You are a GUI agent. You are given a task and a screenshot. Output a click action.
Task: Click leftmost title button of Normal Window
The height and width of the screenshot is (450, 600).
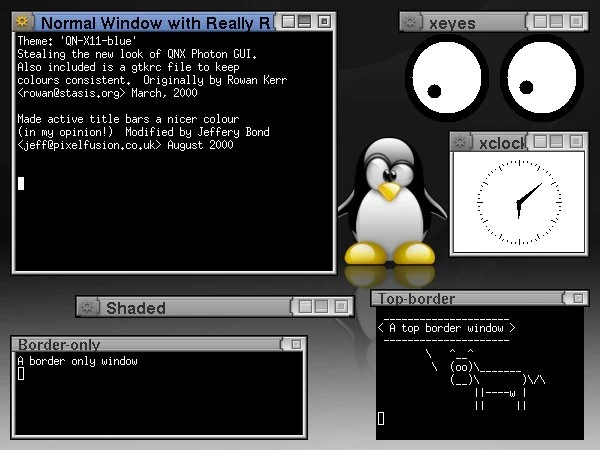[x=288, y=21]
